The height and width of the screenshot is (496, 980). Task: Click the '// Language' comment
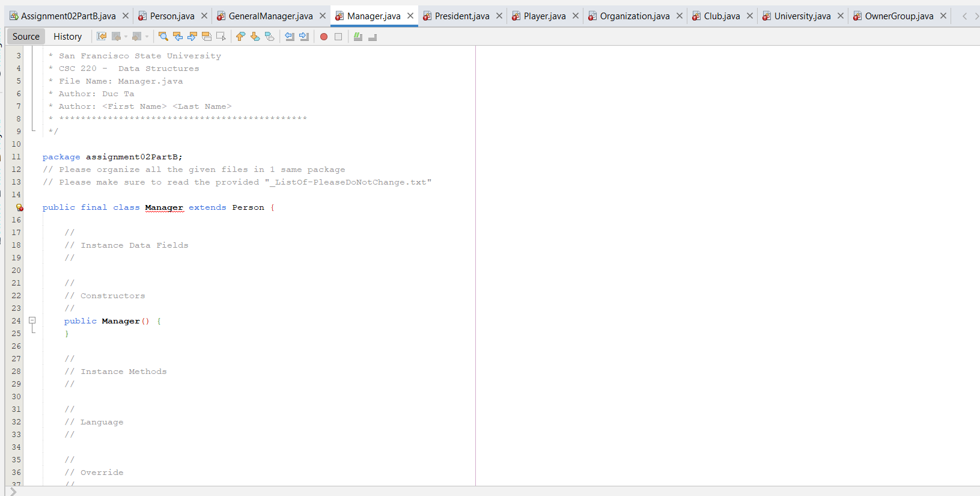(x=94, y=422)
